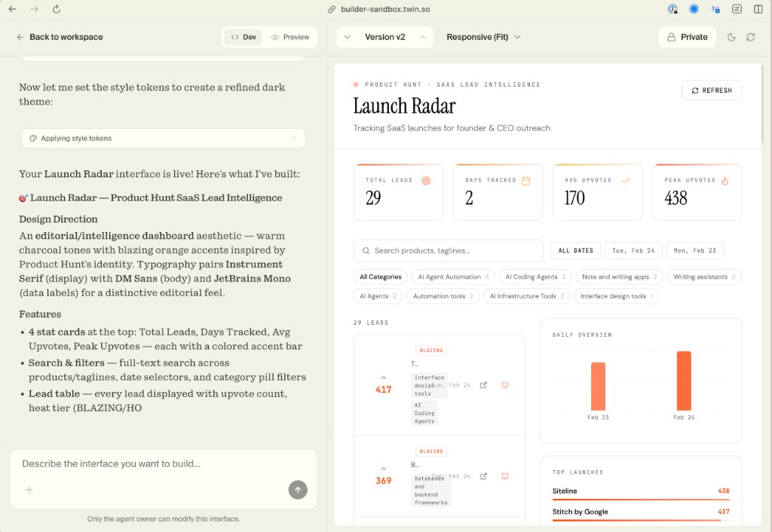Image resolution: width=772 pixels, height=532 pixels.
Task: Click the plus icon to add an attachment
Action: (29, 490)
